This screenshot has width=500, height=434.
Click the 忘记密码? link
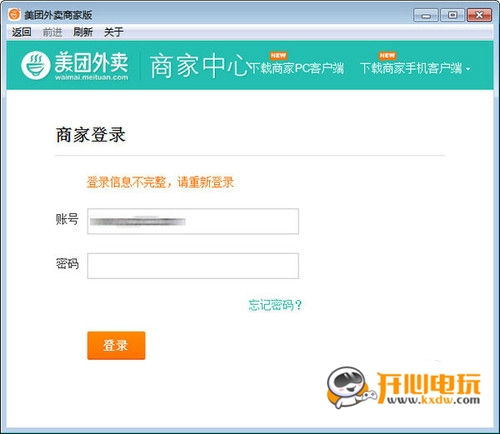(x=275, y=305)
